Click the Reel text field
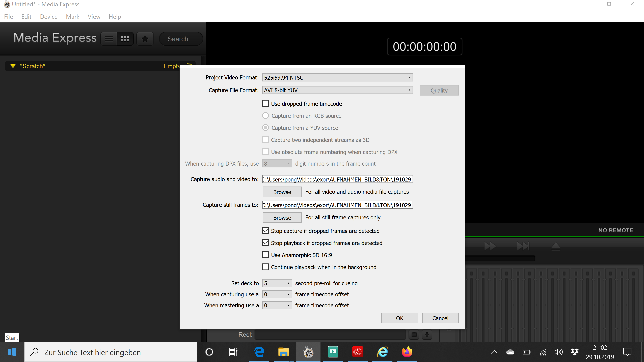Screen dimensions: 644x362 click(x=330, y=335)
